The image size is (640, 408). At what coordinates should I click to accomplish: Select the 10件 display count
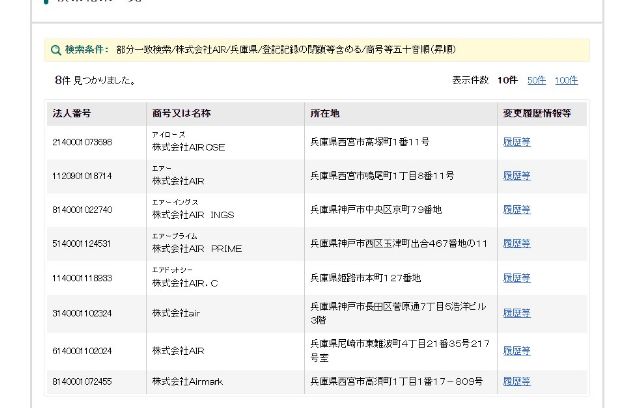[x=507, y=80]
